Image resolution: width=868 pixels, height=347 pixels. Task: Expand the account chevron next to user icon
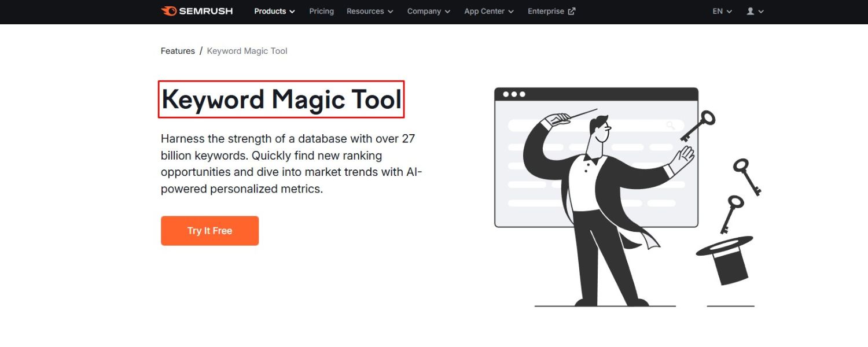(761, 11)
